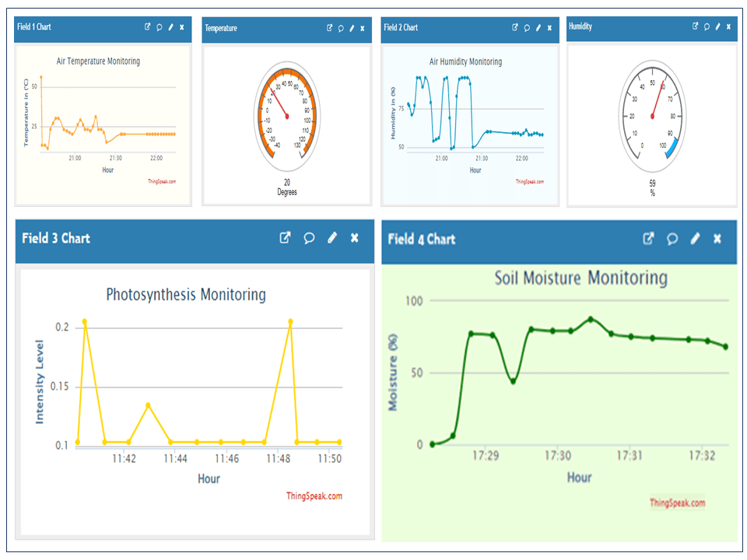Open Temperature gauge in new window

pos(329,28)
